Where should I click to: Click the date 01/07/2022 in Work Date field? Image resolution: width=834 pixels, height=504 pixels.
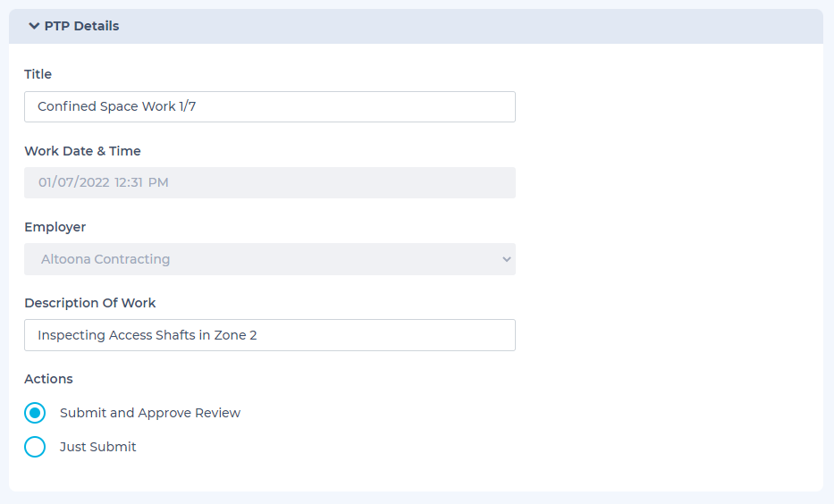(x=73, y=182)
